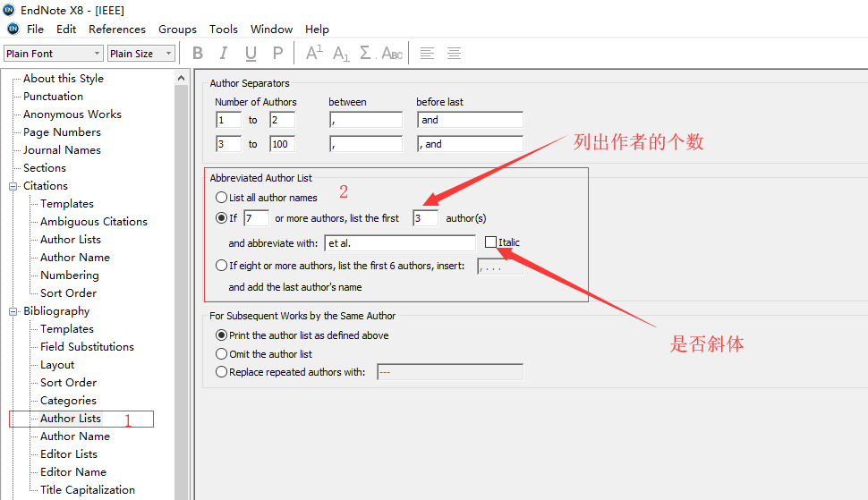Select Page Numbers tree item
This screenshot has height=500, width=868.
click(62, 132)
